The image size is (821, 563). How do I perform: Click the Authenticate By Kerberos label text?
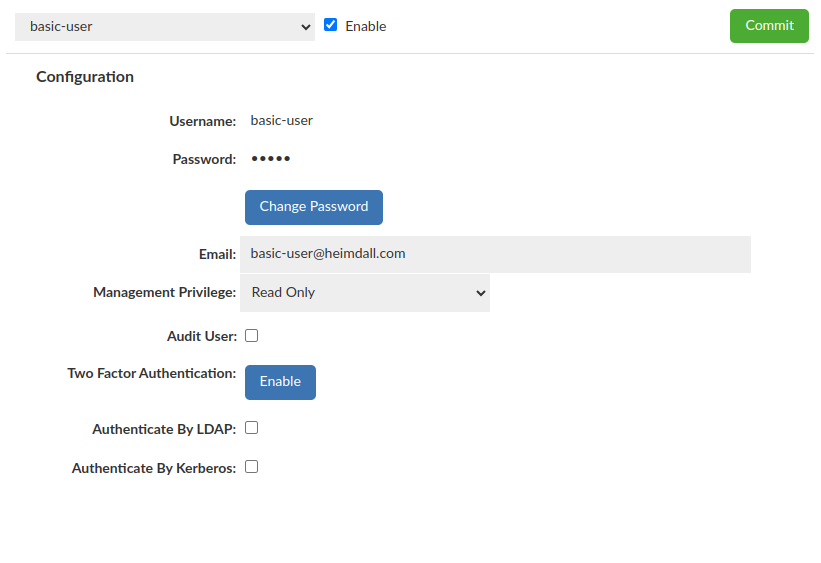pos(154,468)
